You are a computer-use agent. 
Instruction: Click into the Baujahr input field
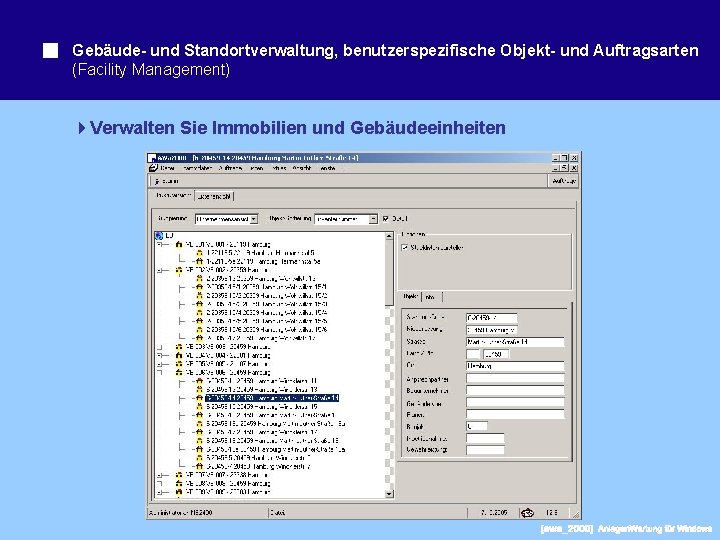coord(477,426)
